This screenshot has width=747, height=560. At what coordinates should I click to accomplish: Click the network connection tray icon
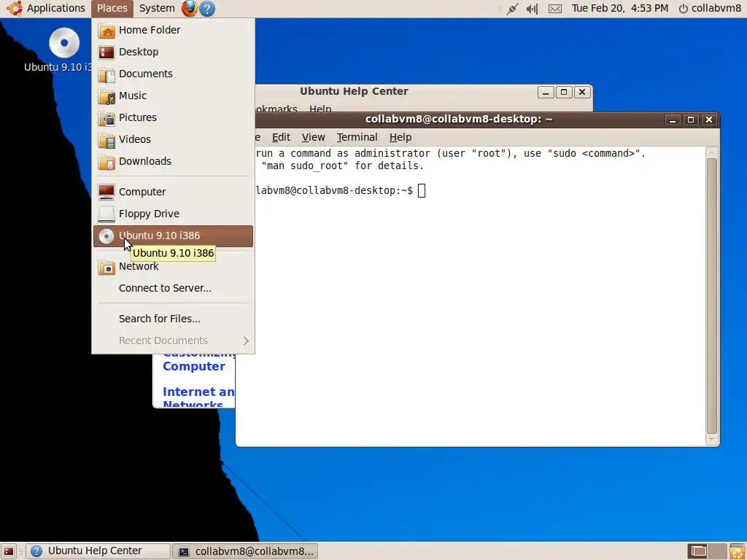coord(513,9)
